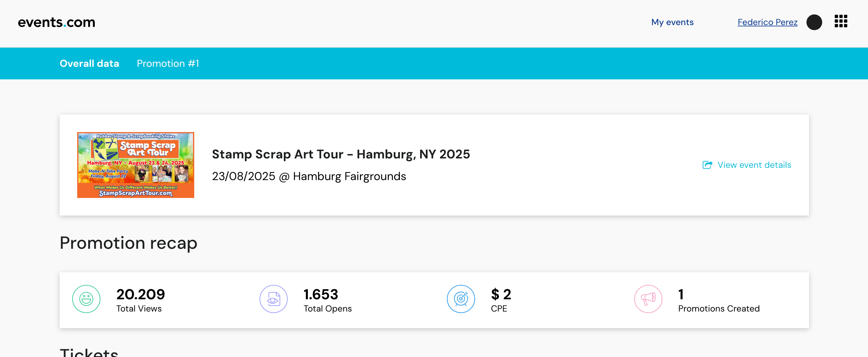This screenshot has width=868, height=357.
Task: Click the 20.209 Total Views figure
Action: click(x=141, y=294)
